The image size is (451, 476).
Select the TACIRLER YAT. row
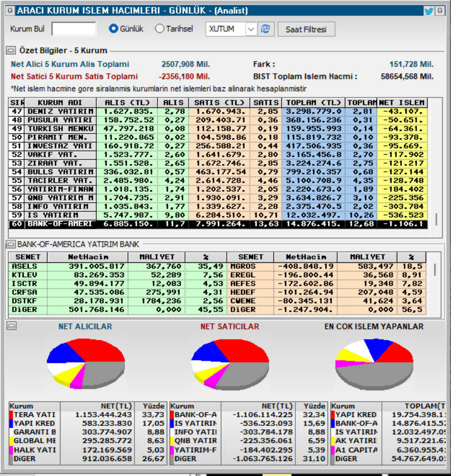point(218,180)
